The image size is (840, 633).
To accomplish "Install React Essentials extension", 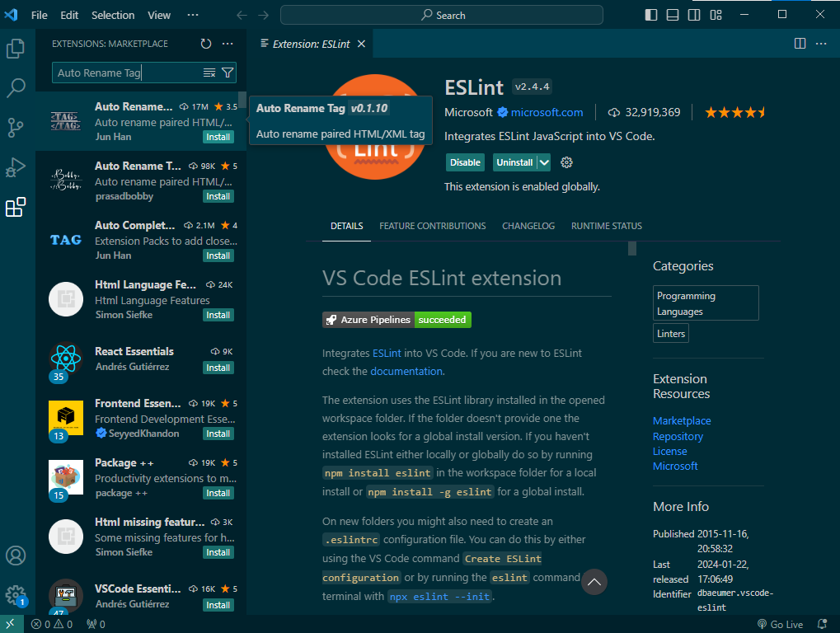I will 218,368.
